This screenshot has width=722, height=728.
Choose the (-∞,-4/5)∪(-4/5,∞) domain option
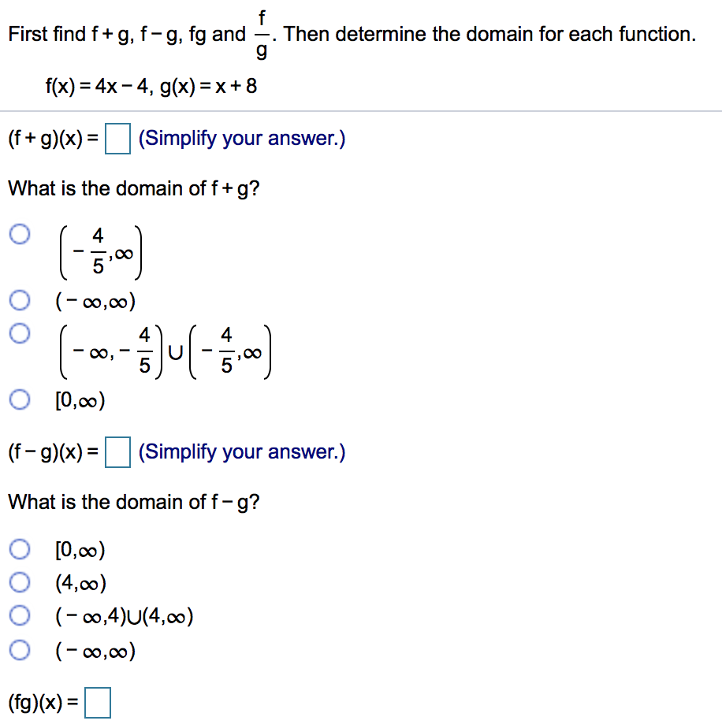(19, 333)
